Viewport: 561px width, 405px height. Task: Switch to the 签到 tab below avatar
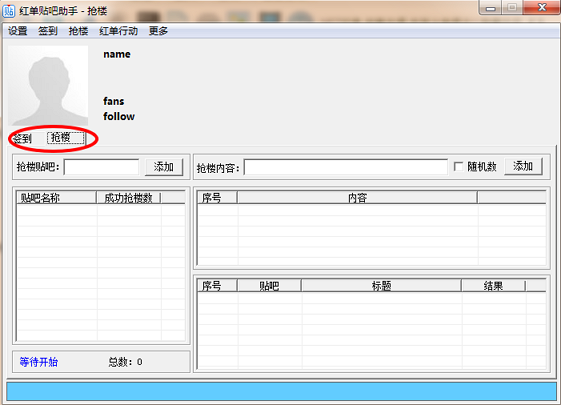click(x=23, y=138)
